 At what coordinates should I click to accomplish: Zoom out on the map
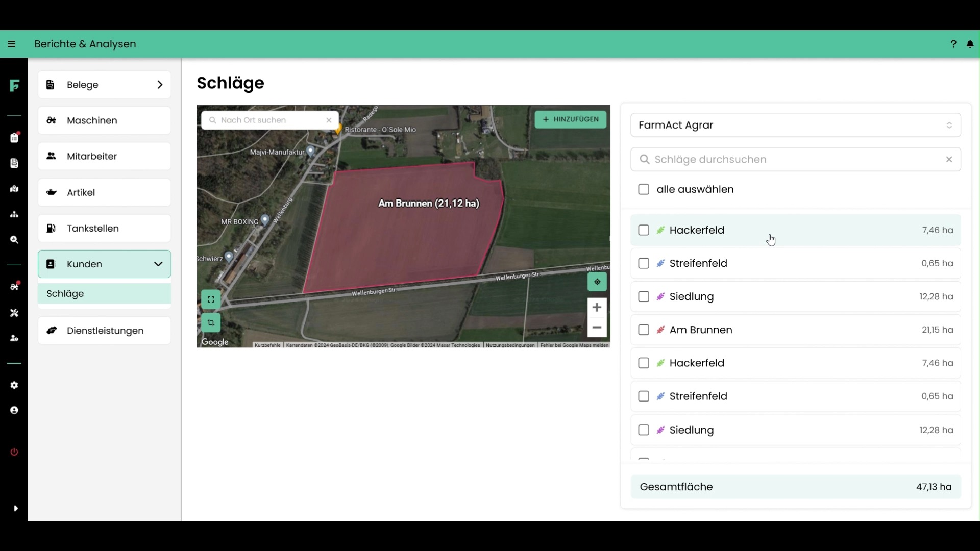[597, 328]
